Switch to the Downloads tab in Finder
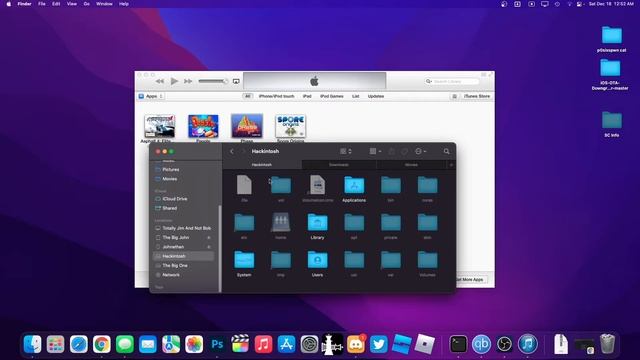Image resolution: width=640 pixels, height=360 pixels. click(x=339, y=165)
